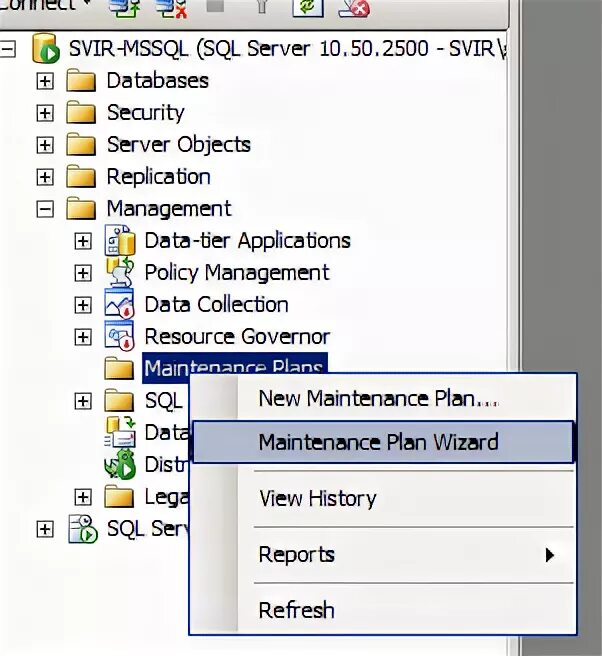Click the Data-tier Applications icon
Image resolution: width=602 pixels, height=656 pixels.
click(x=120, y=240)
